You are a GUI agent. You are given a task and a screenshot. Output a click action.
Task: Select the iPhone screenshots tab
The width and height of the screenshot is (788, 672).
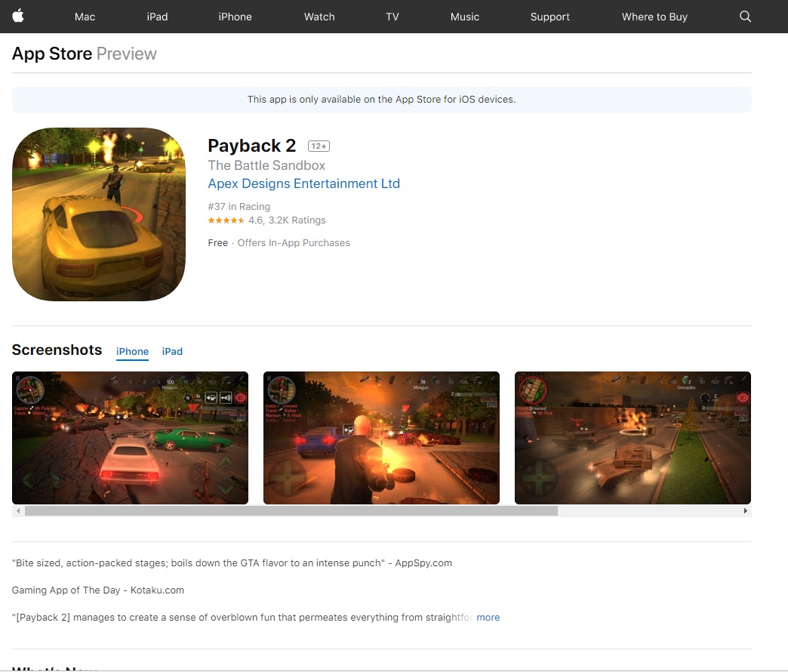coord(132,351)
